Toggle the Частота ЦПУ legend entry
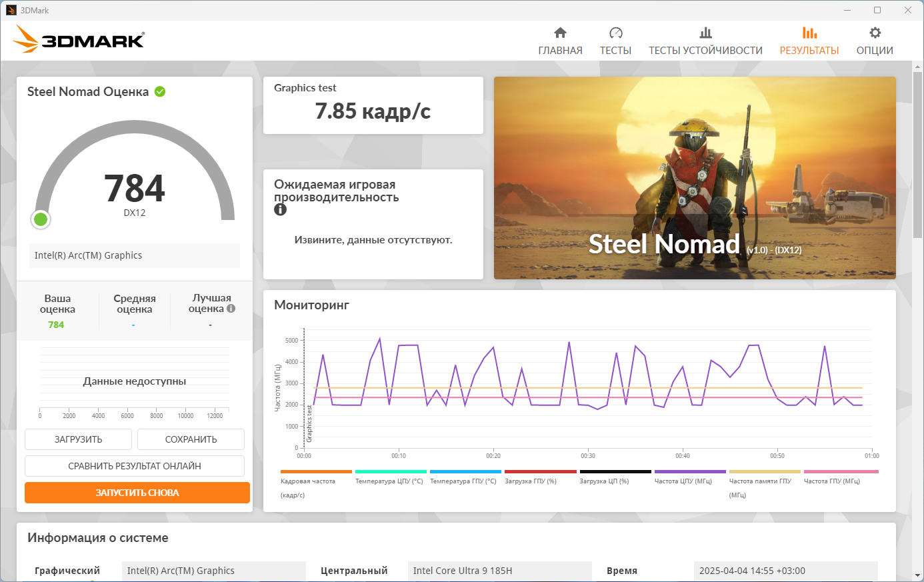This screenshot has height=582, width=924. point(690,477)
